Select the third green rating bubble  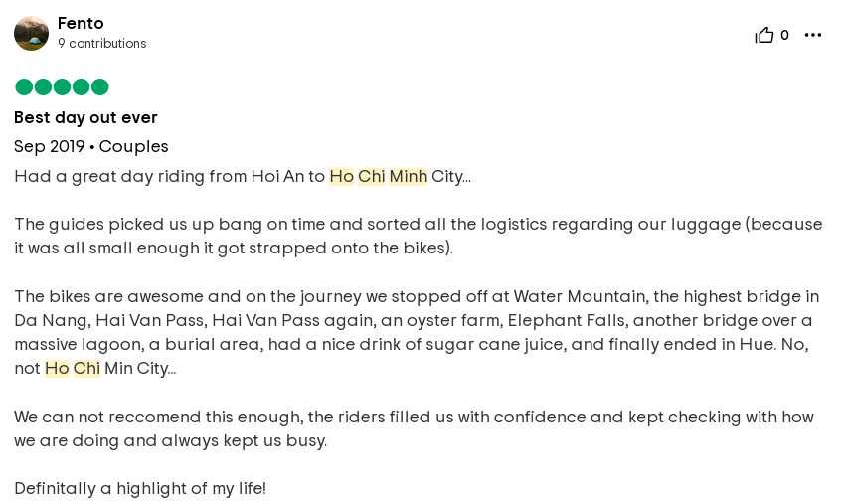pos(62,86)
